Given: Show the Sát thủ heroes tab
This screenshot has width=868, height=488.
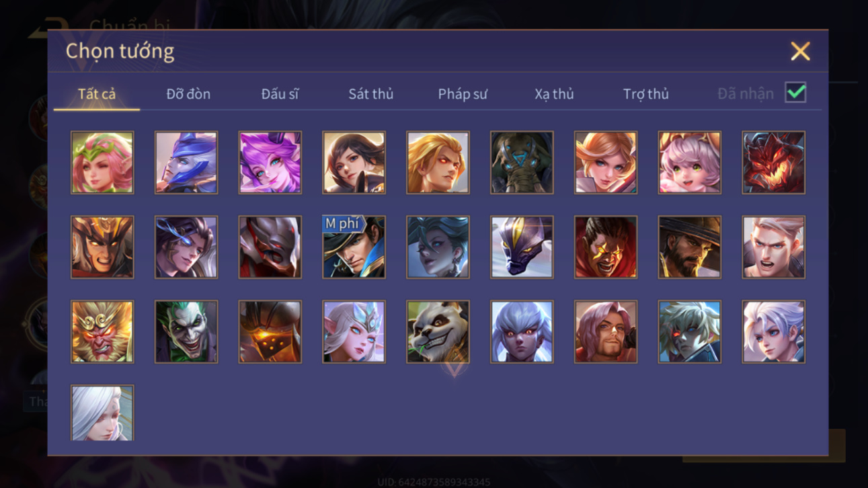Looking at the screenshot, I should (370, 94).
